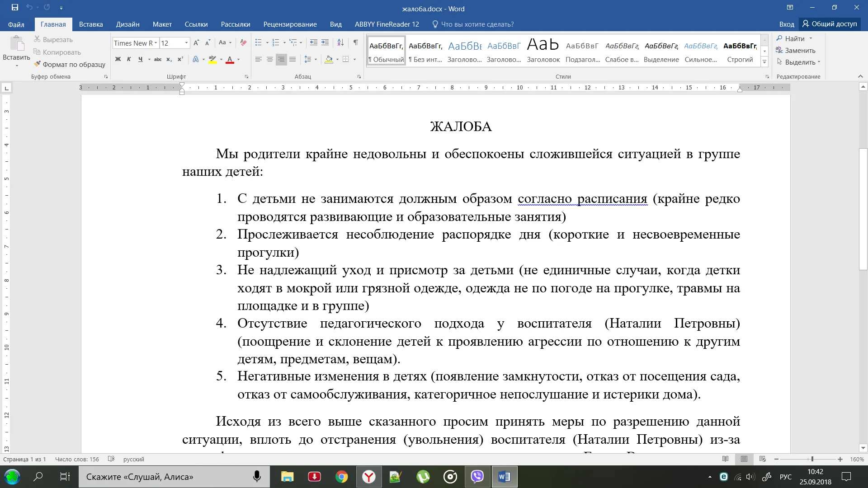Increase the paragraph indent

[x=325, y=42]
